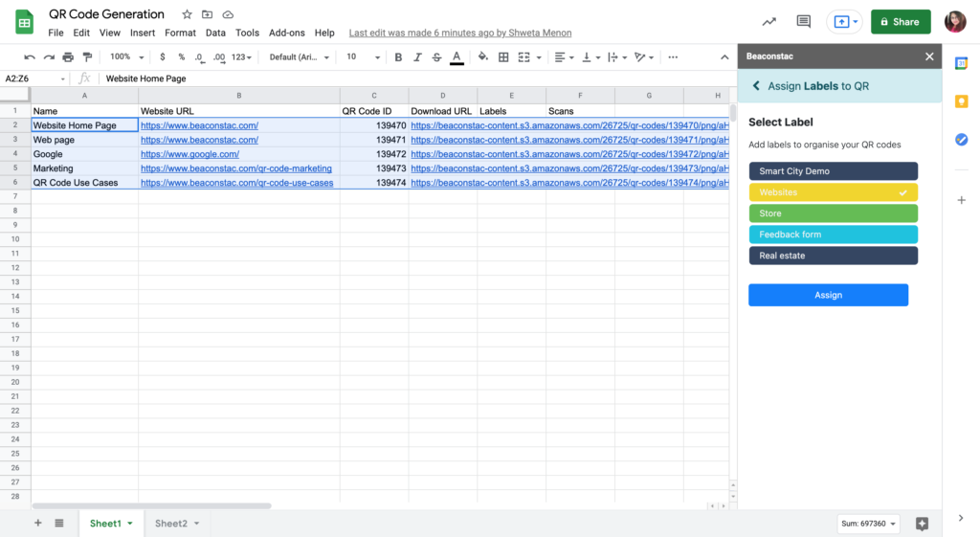Open the text color picker
Image resolution: width=980 pixels, height=537 pixels.
click(457, 57)
